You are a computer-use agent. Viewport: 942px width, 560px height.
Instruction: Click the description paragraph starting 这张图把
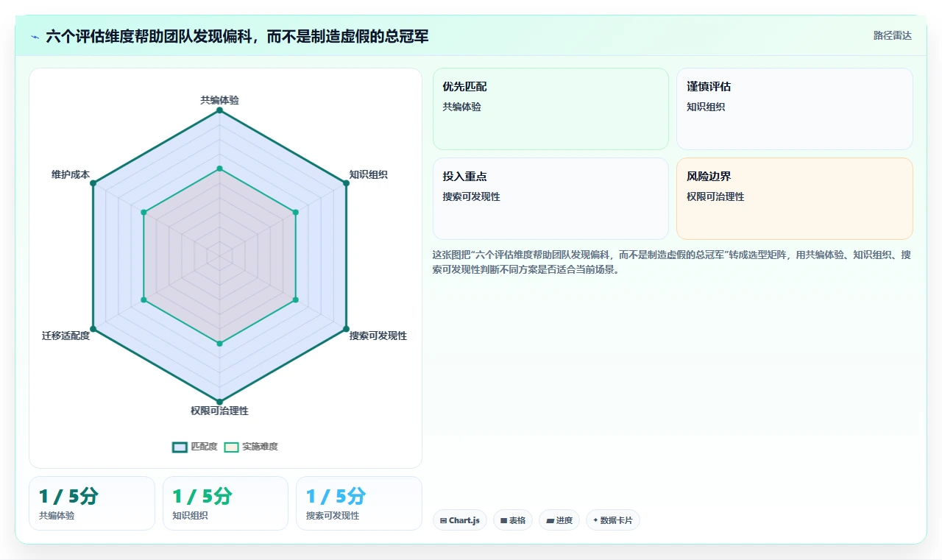pos(672,262)
